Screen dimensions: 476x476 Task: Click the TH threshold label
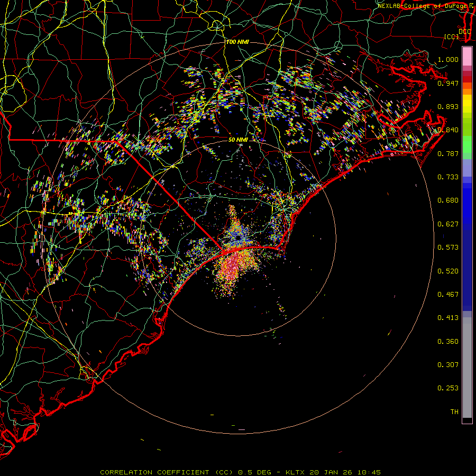click(x=454, y=412)
